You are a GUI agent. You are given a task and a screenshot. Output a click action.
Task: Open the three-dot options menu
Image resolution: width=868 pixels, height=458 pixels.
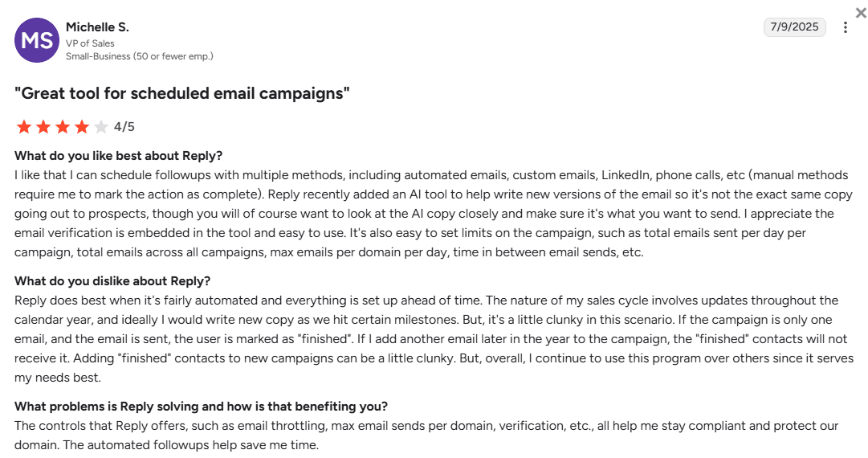tap(845, 27)
